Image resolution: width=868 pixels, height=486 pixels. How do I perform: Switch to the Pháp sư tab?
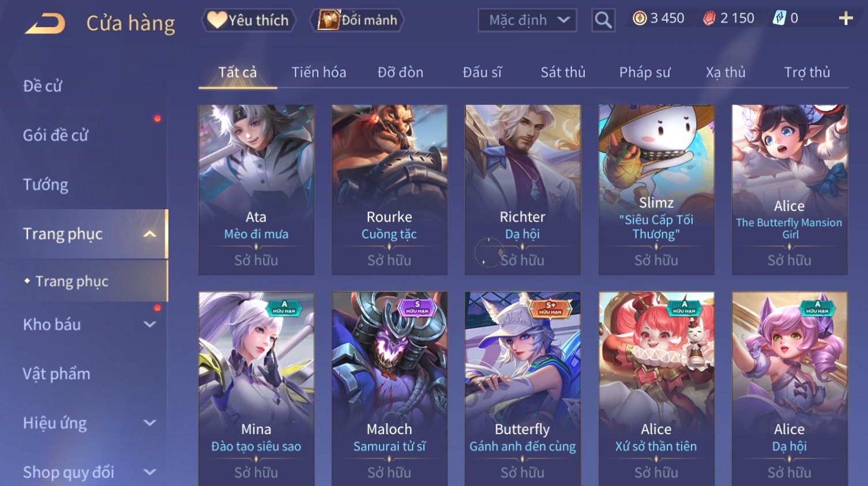[645, 72]
